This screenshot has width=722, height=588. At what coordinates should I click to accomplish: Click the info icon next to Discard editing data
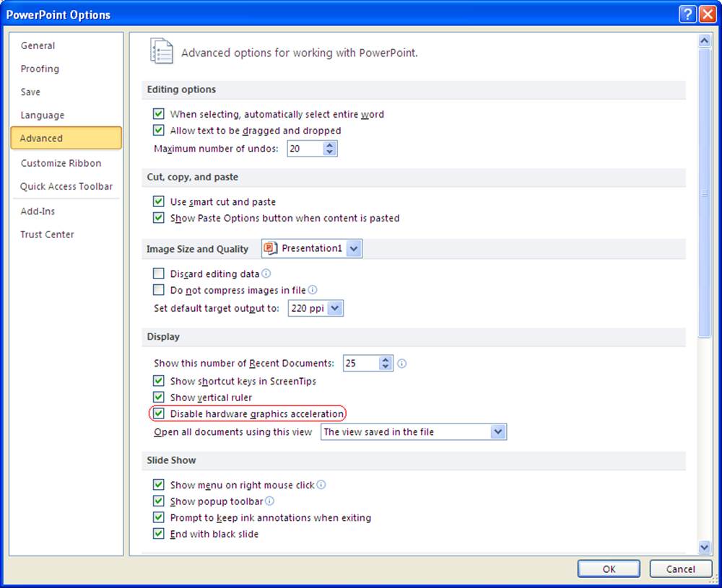point(265,273)
